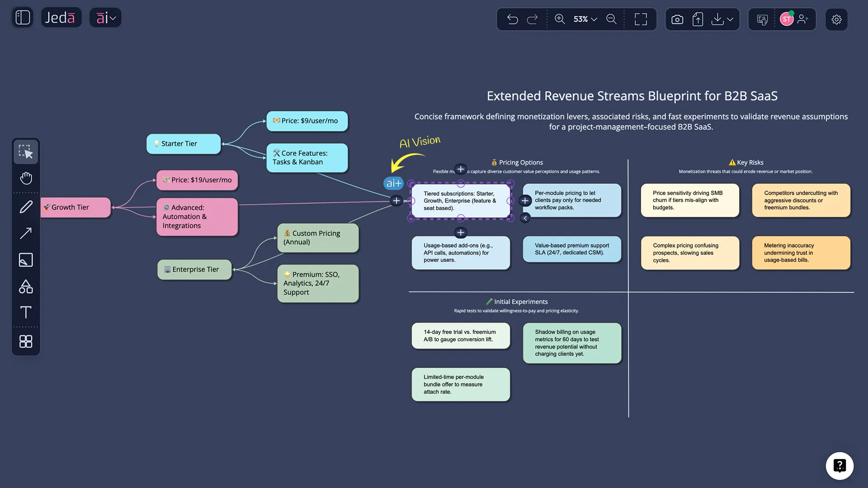Activate the hand pan tool
Viewport: 868px width, 488px height.
tap(26, 178)
